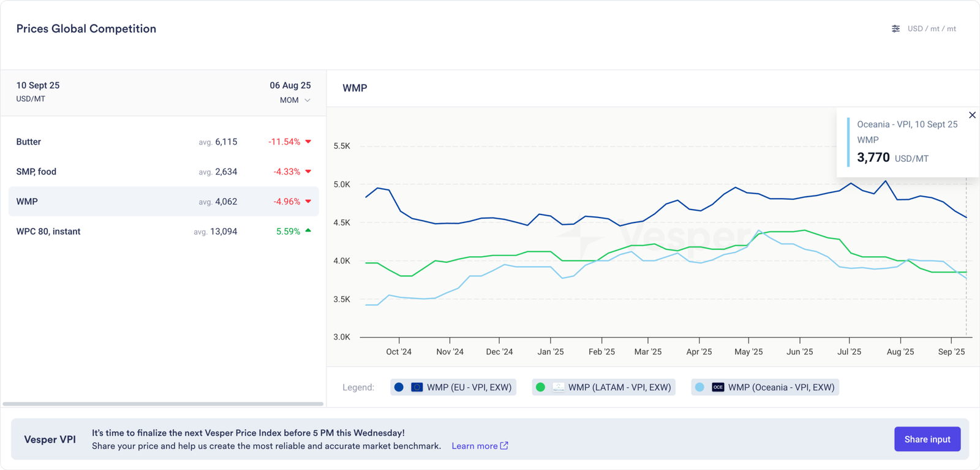980x470 pixels.
Task: Close the Oceania VPI price tooltip
Action: [972, 115]
